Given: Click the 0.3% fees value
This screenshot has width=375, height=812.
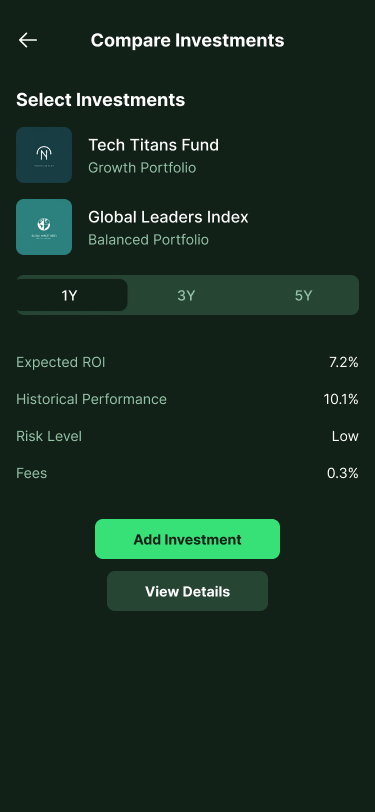Looking at the screenshot, I should point(343,473).
